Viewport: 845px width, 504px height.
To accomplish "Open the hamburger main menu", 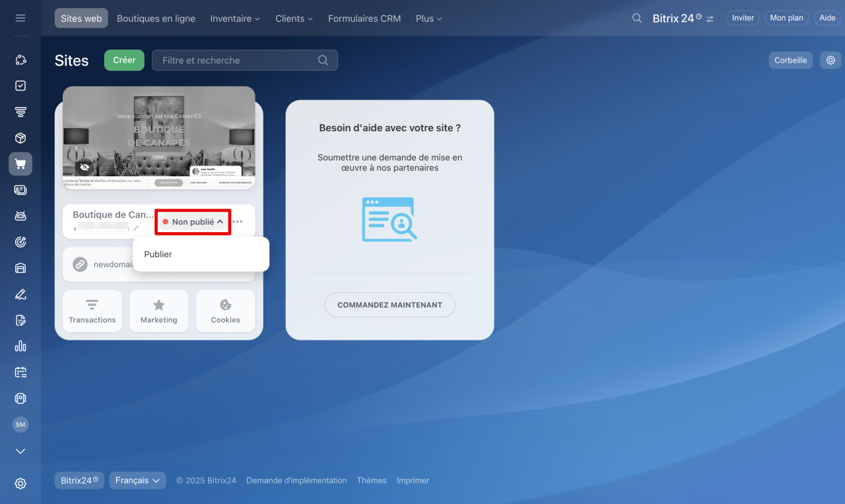I will (x=20, y=18).
